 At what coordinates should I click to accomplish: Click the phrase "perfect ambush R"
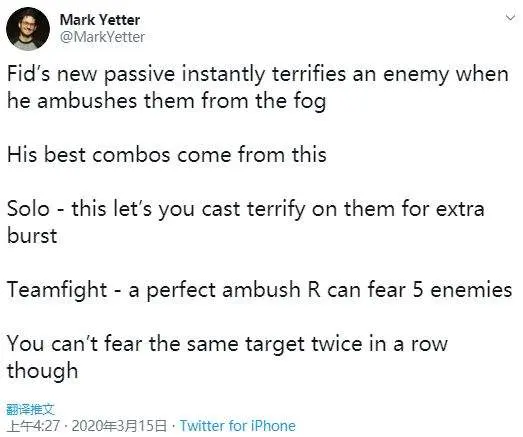point(234,290)
